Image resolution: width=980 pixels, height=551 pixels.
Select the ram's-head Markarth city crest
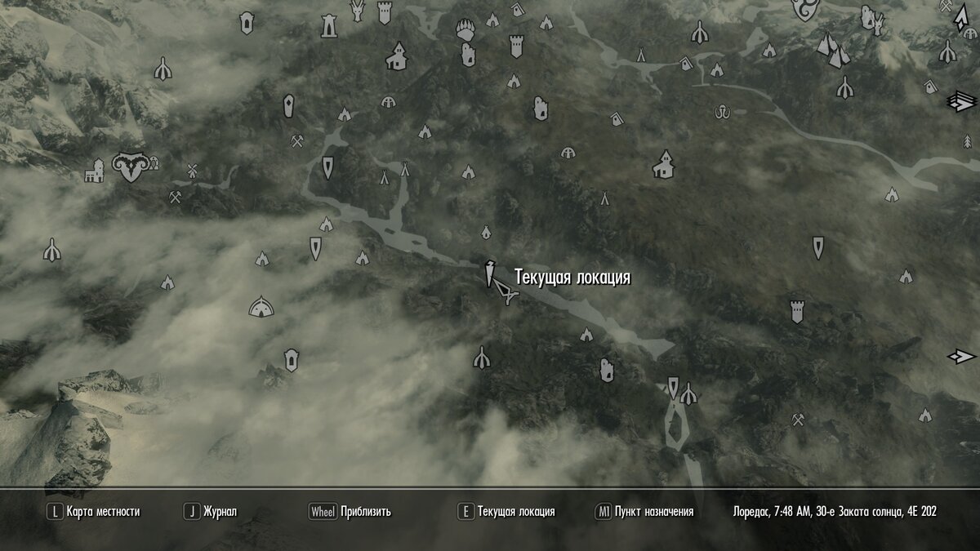(129, 167)
